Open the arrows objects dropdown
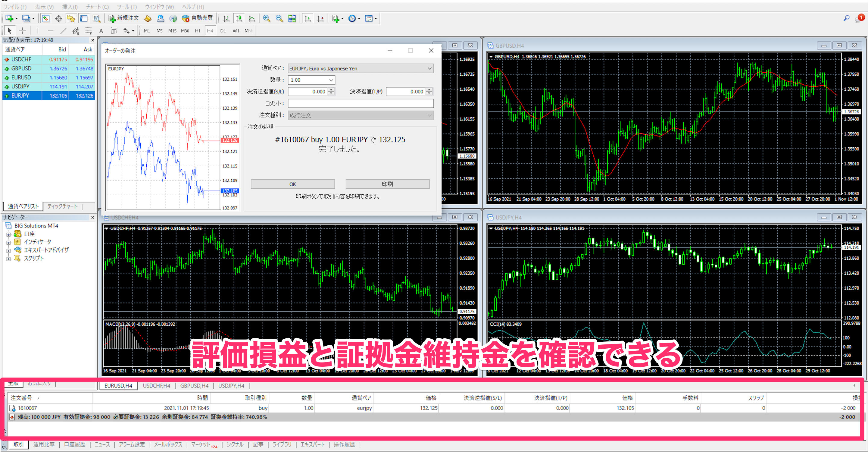Screen dimensions: 868x452 tap(128, 31)
